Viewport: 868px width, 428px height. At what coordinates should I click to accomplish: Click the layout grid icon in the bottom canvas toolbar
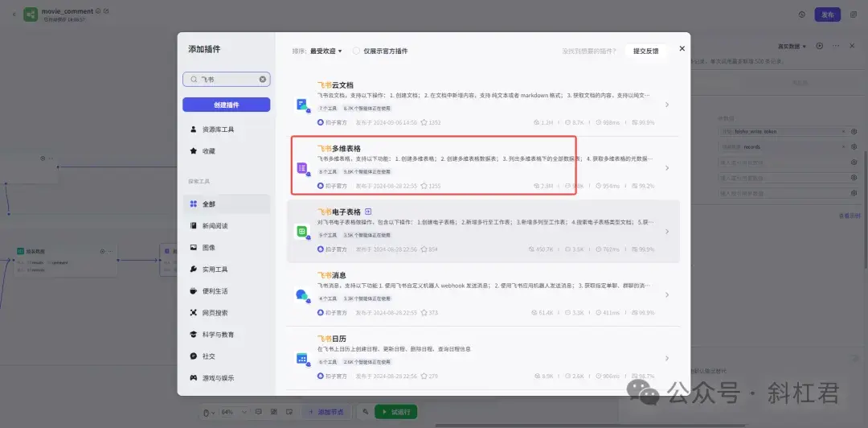coord(274,412)
